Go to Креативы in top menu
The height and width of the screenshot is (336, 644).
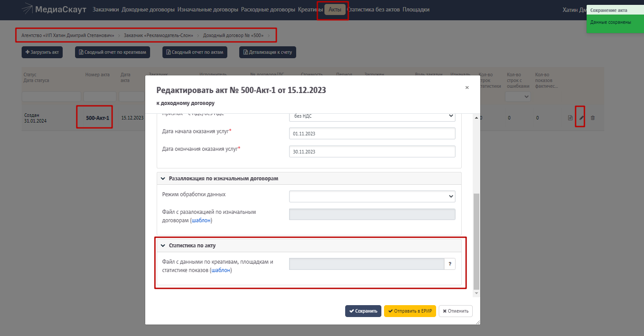tap(310, 10)
